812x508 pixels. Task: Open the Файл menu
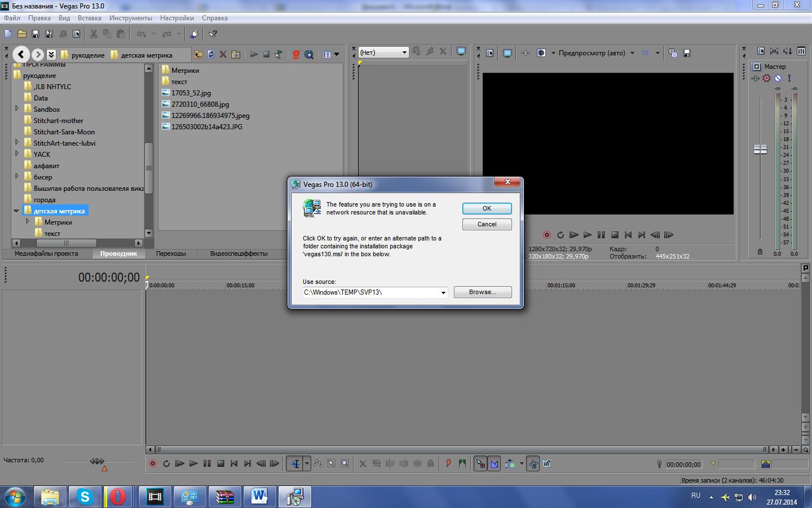click(x=12, y=18)
